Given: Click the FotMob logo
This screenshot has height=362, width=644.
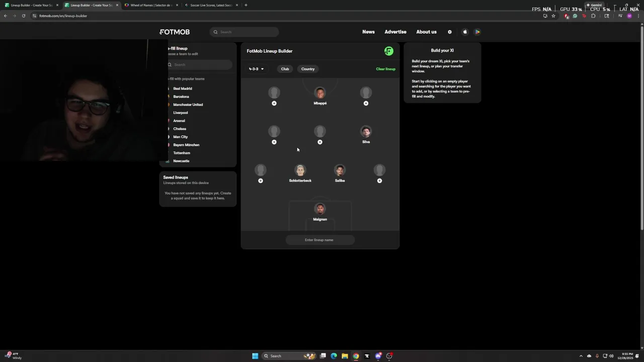Looking at the screenshot, I should [175, 32].
